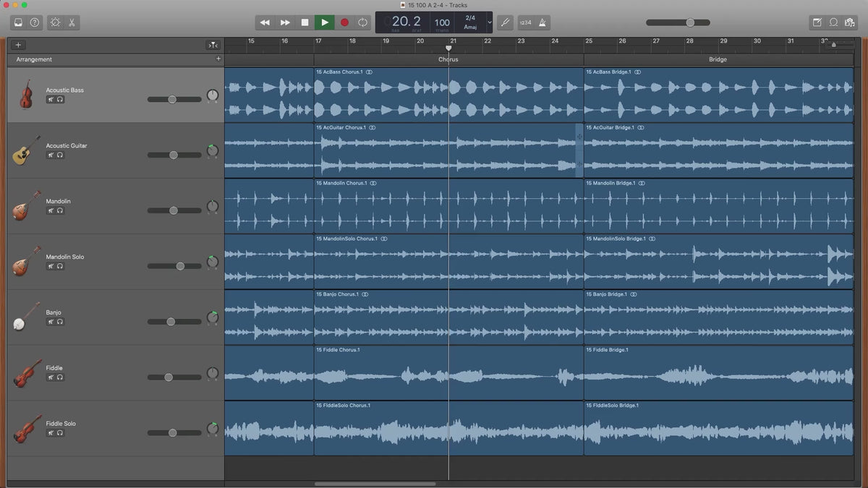Open the LCD display mode dropdown
Screen dimensions: 868x488
489,22
